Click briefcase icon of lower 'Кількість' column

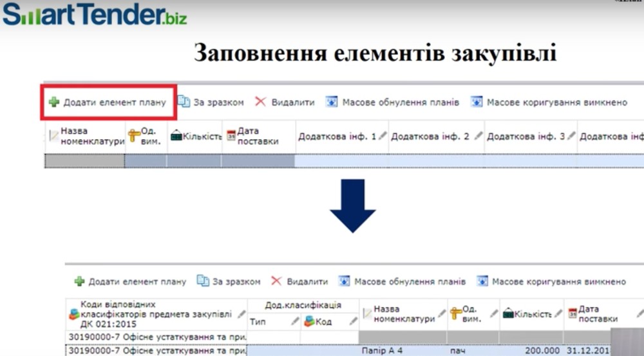[509, 314]
